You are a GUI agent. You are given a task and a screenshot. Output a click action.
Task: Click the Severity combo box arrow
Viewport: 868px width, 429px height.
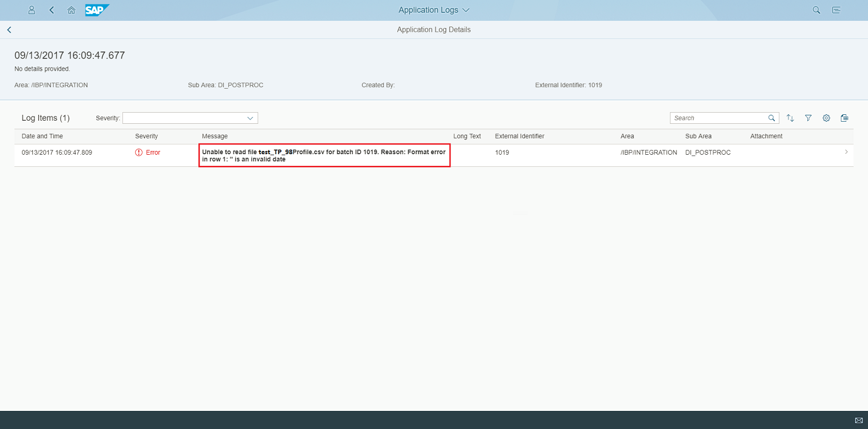click(250, 118)
